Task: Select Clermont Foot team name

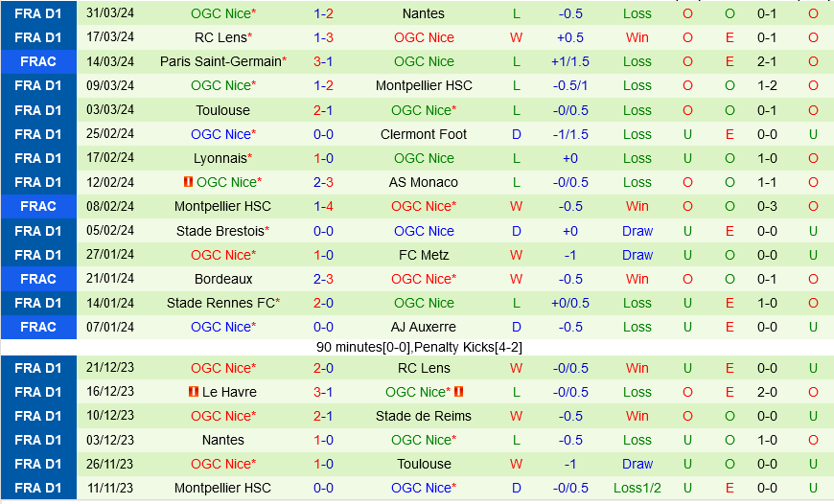Action: [424, 134]
